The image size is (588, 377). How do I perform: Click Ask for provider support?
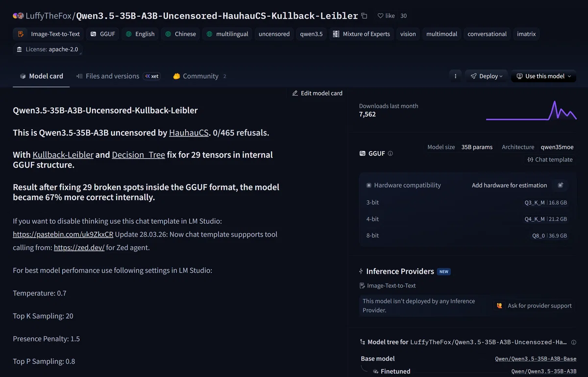point(534,306)
